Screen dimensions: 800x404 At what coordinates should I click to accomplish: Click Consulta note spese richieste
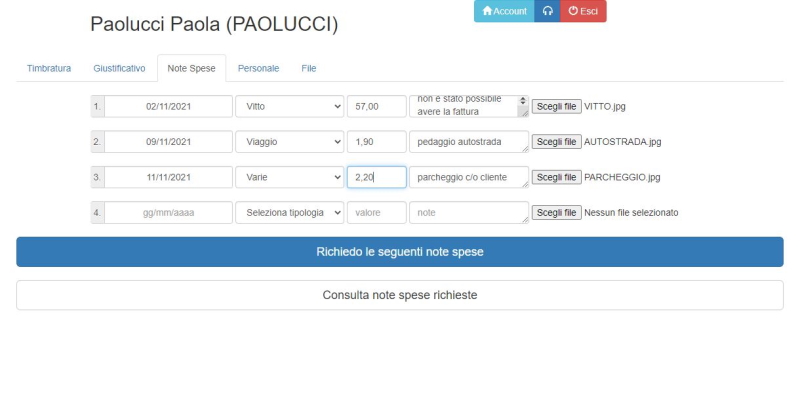(399, 295)
